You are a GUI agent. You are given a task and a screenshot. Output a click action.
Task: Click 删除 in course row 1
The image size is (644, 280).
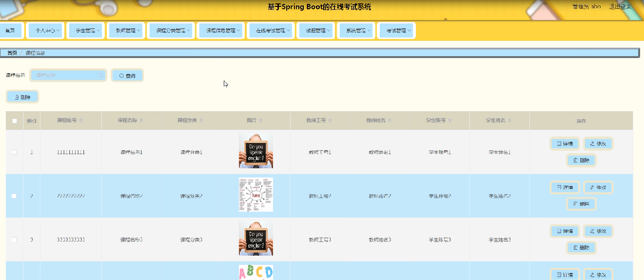click(581, 160)
